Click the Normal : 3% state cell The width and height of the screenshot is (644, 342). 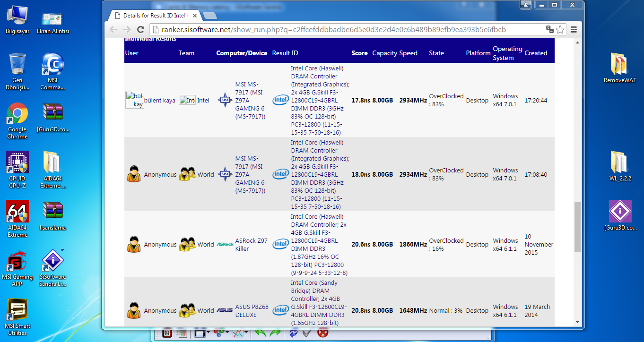[x=446, y=310]
